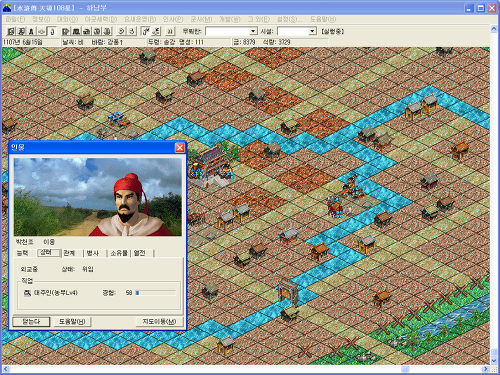Click the toolbar icon right of the active flag icon
The image size is (500, 375).
click(156, 31)
